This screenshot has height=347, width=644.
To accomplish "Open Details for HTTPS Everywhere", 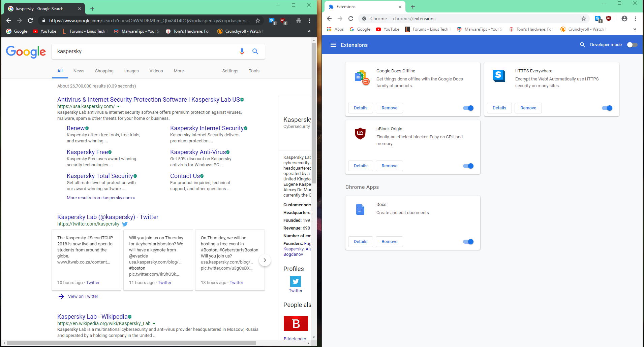I will (499, 108).
